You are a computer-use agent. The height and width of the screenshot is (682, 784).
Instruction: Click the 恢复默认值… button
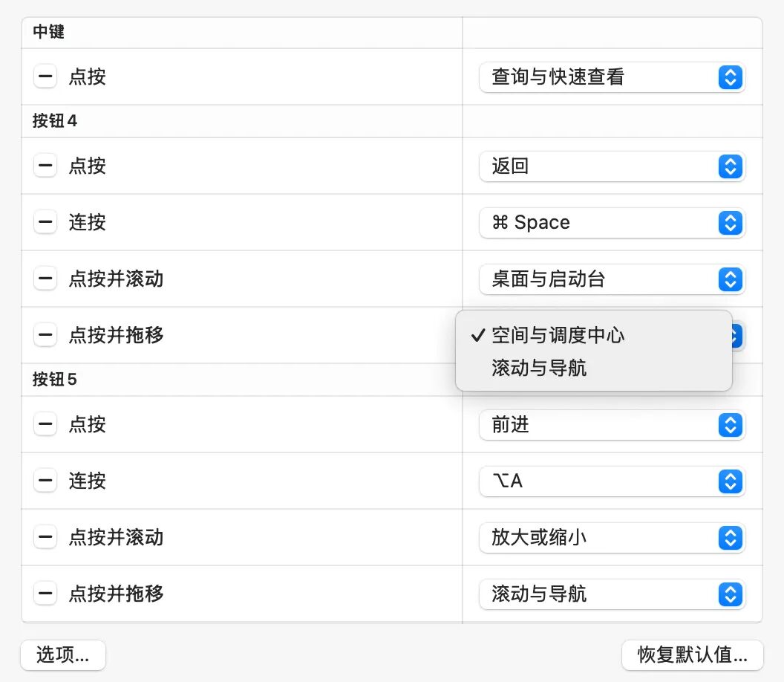pyautogui.click(x=693, y=655)
